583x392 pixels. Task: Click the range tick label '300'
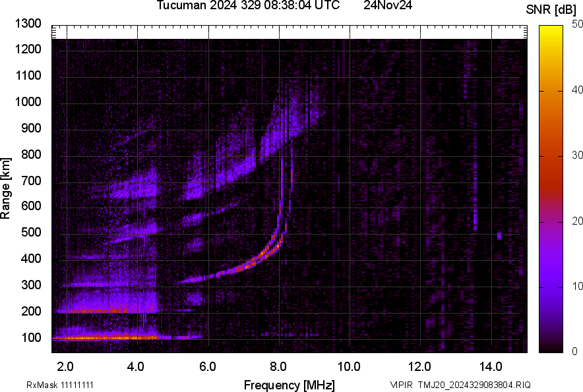(31, 285)
